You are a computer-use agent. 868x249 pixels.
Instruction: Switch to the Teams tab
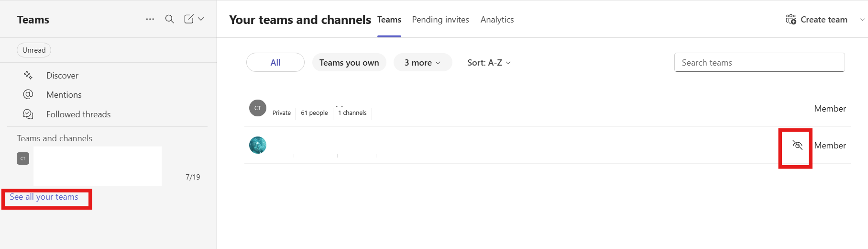(x=389, y=20)
